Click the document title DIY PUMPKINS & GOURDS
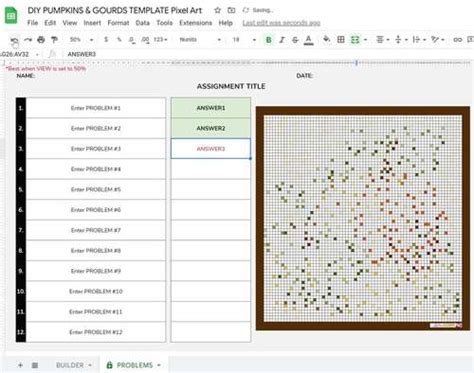 [115, 10]
